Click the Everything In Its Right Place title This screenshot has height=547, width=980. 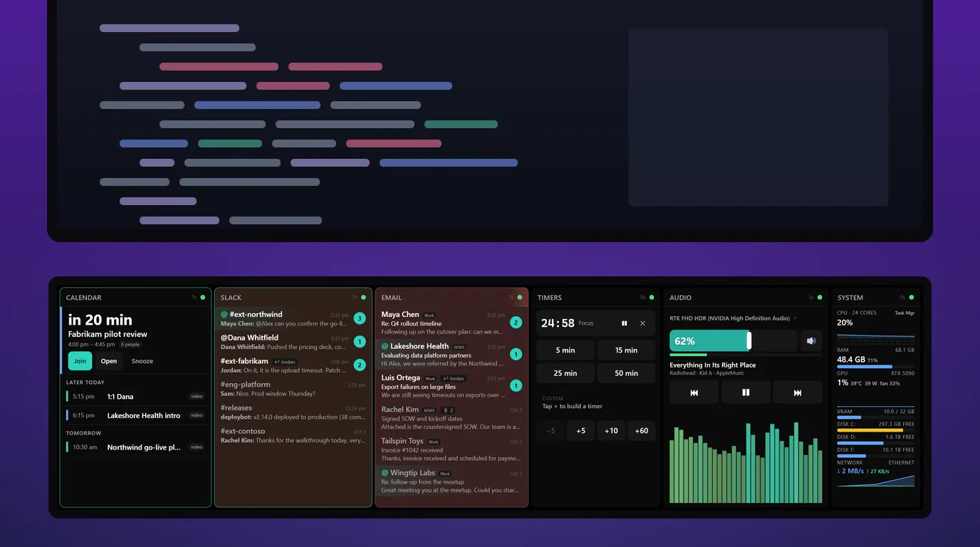[712, 365]
